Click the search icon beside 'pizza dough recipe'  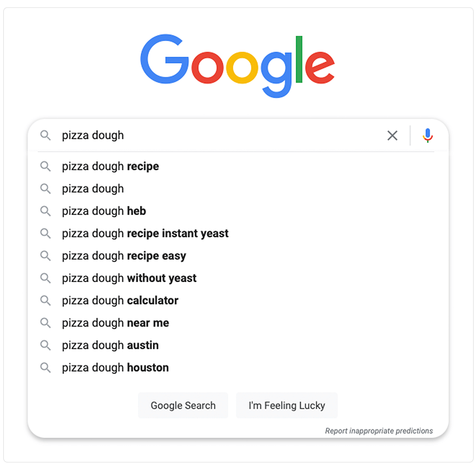46,166
